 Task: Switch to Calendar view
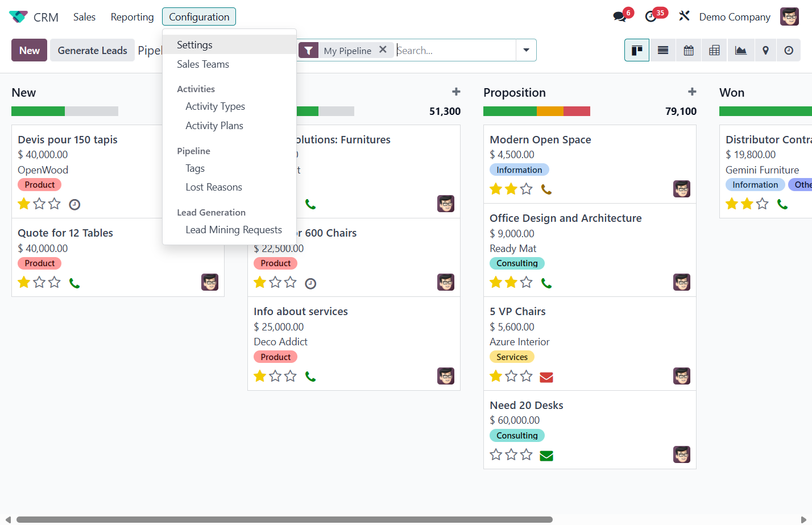[x=689, y=50]
